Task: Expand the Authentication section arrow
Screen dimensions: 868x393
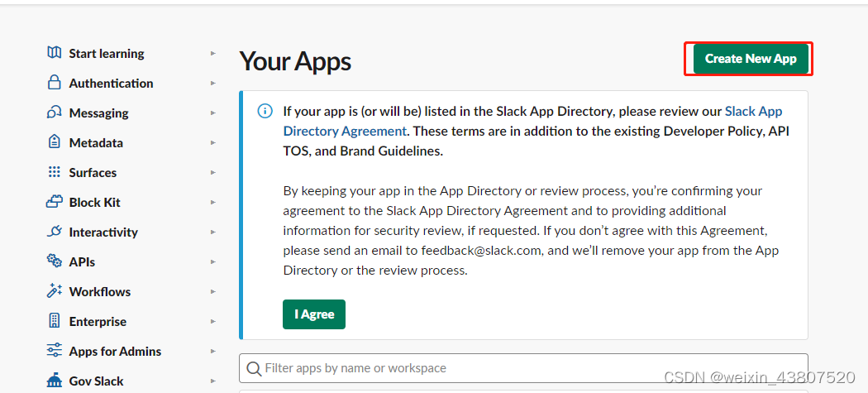Action: 213,83
